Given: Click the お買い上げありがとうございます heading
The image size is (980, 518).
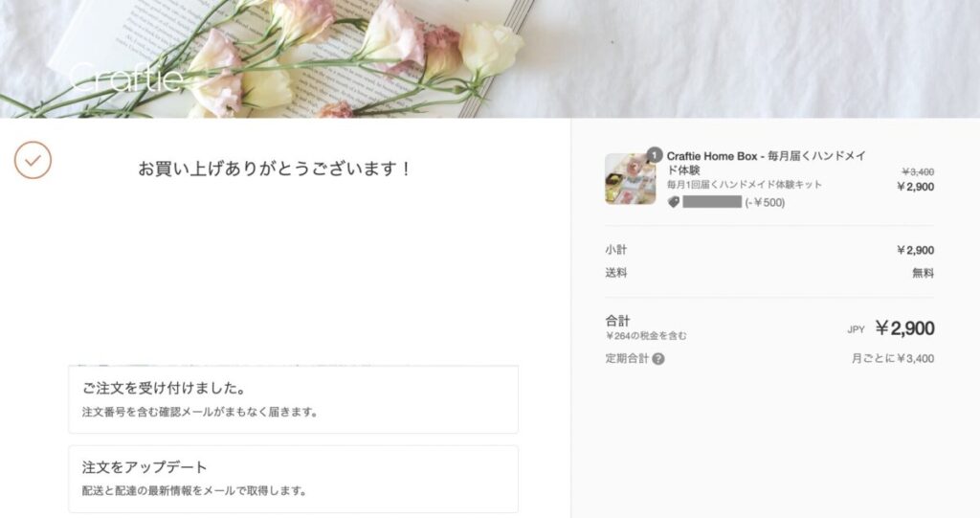Looking at the screenshot, I should [275, 169].
